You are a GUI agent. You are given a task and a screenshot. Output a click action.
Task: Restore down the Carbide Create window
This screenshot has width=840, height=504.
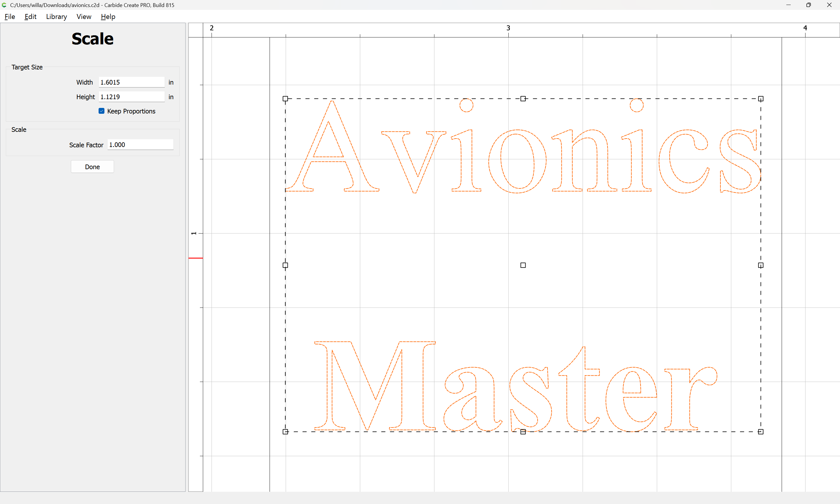point(808,5)
